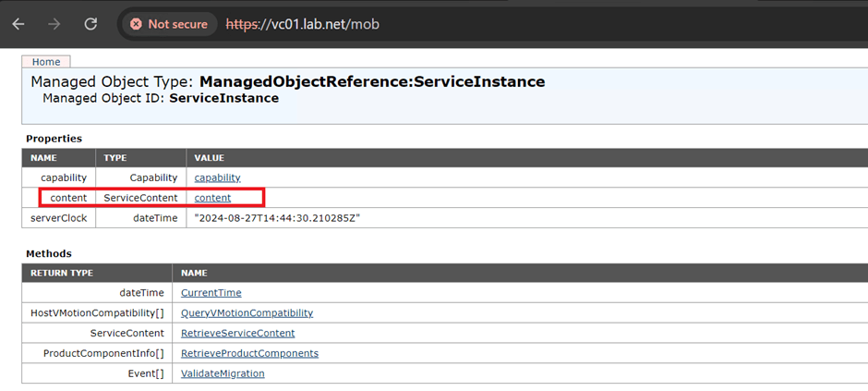Viewport: 868px width, 391px height.
Task: Click the TYPE column header in Properties
Action: [x=115, y=158]
